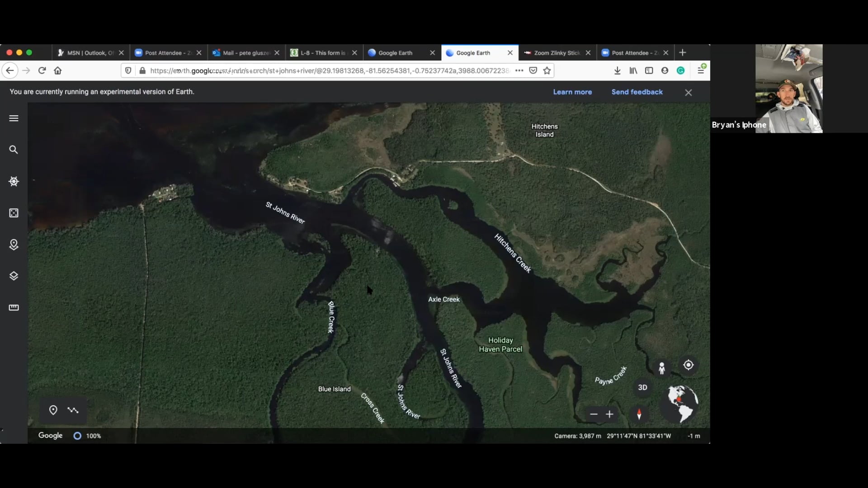
Task: Open Voyager ship wheel icon
Action: point(14,182)
